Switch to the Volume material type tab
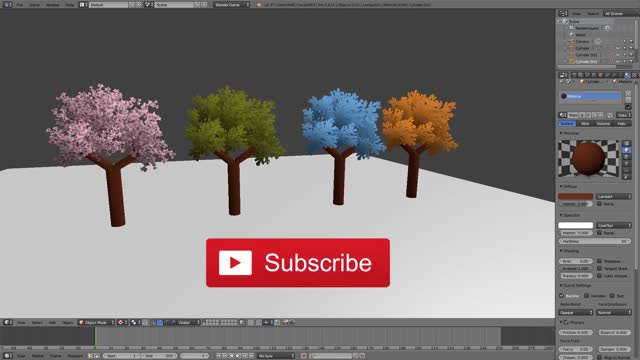Image resolution: width=640 pixels, height=360 pixels. pyautogui.click(x=603, y=123)
